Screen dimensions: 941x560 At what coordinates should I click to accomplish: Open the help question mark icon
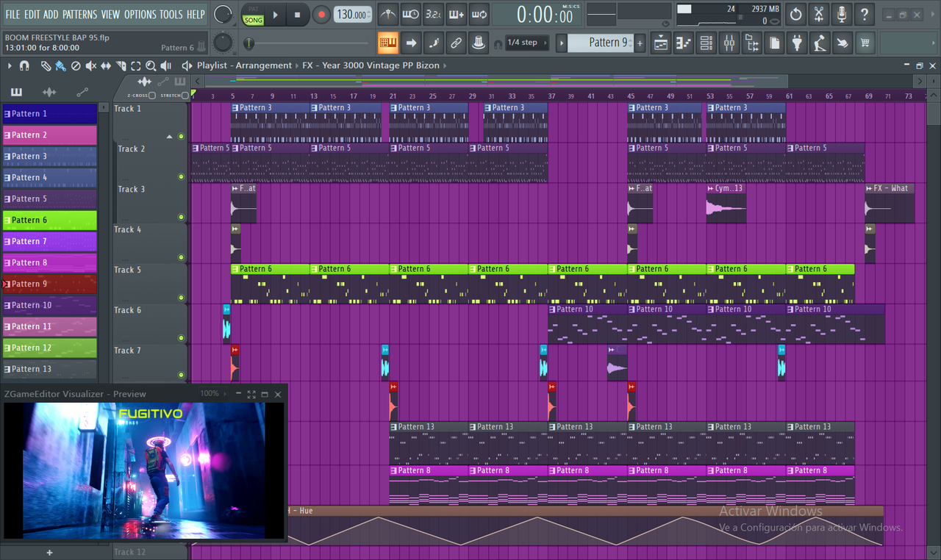865,14
